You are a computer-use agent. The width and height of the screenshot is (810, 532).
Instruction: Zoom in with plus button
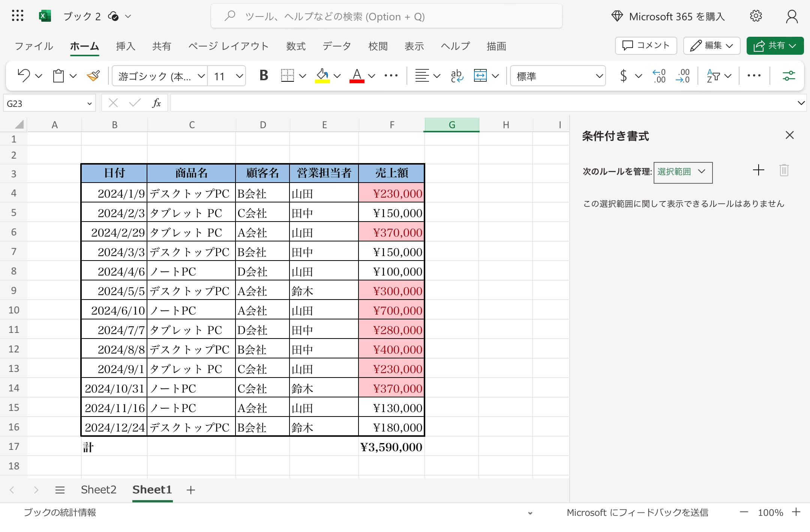point(796,512)
